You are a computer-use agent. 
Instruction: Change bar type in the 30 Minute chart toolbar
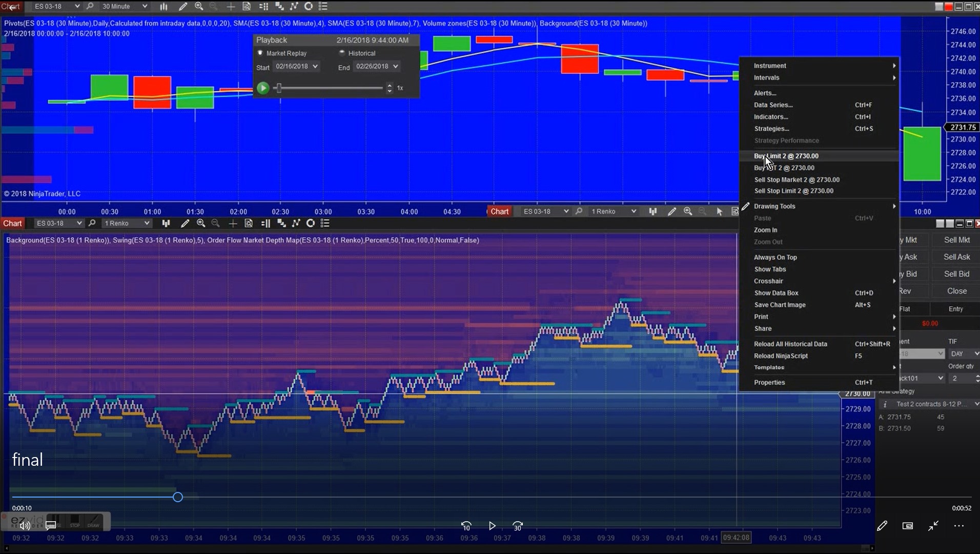point(164,6)
